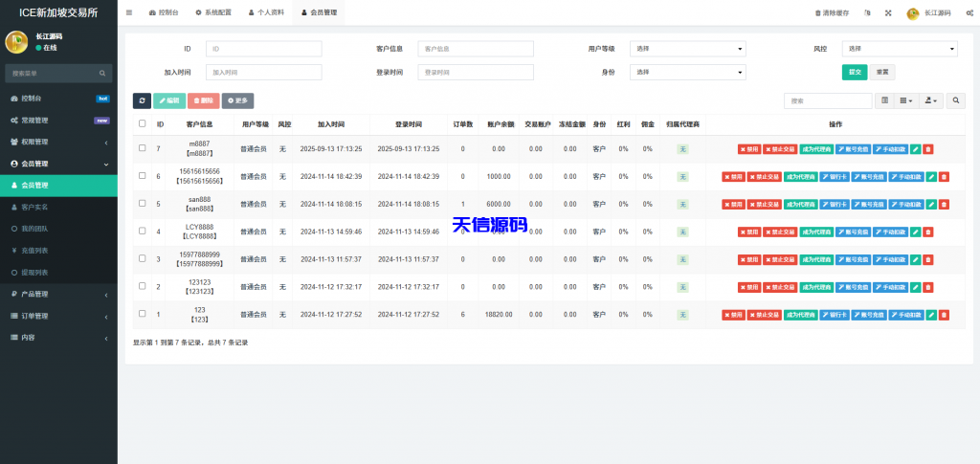Click 银行卡 button for user 15615615656
Image resolution: width=980 pixels, height=464 pixels.
pyautogui.click(x=835, y=177)
